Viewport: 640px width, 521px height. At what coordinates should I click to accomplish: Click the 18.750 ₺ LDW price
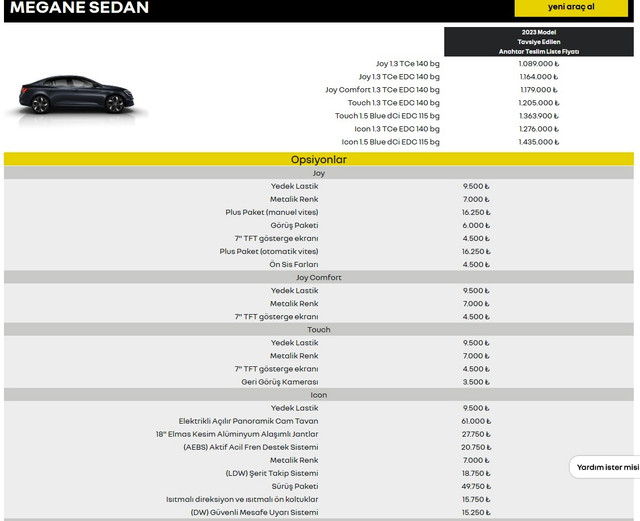(476, 473)
